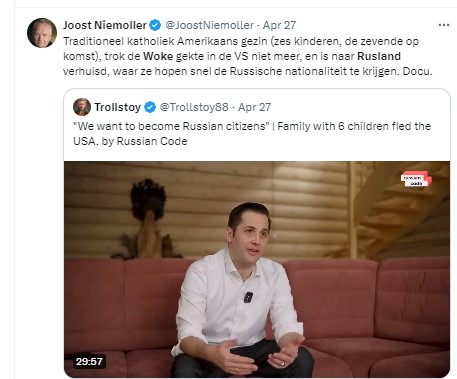
Task: Open Joost Niemoller's profile avatar
Action: pyautogui.click(x=42, y=33)
